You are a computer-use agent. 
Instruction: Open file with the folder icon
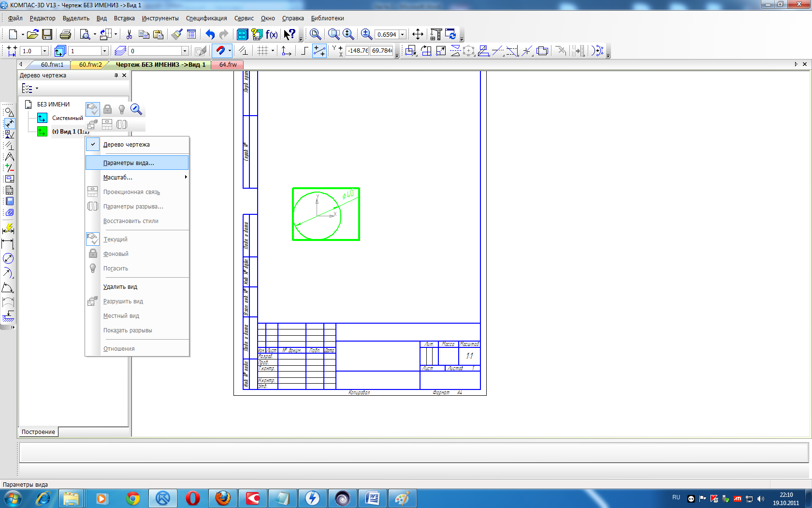(x=32, y=34)
